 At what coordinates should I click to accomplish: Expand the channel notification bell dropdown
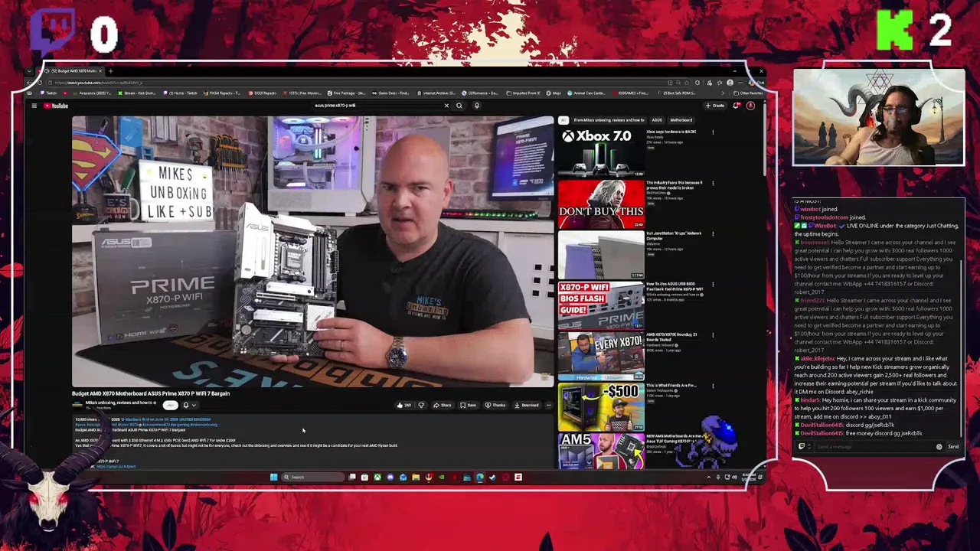(189, 405)
